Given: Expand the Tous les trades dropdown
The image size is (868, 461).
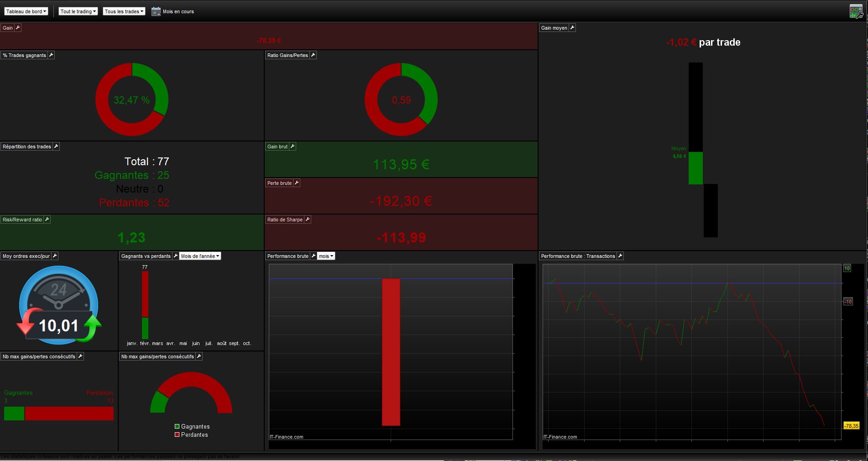Looking at the screenshot, I should (x=124, y=11).
